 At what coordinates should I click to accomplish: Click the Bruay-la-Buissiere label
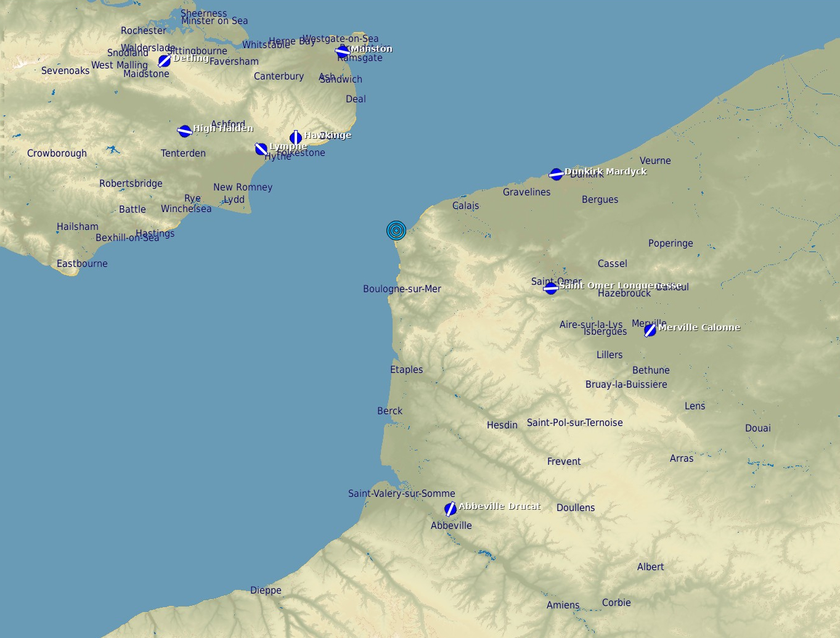(626, 385)
